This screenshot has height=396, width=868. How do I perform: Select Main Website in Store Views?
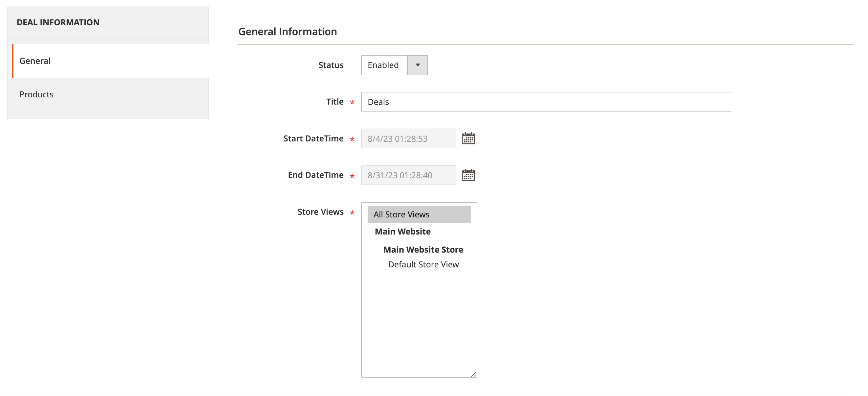(x=402, y=232)
